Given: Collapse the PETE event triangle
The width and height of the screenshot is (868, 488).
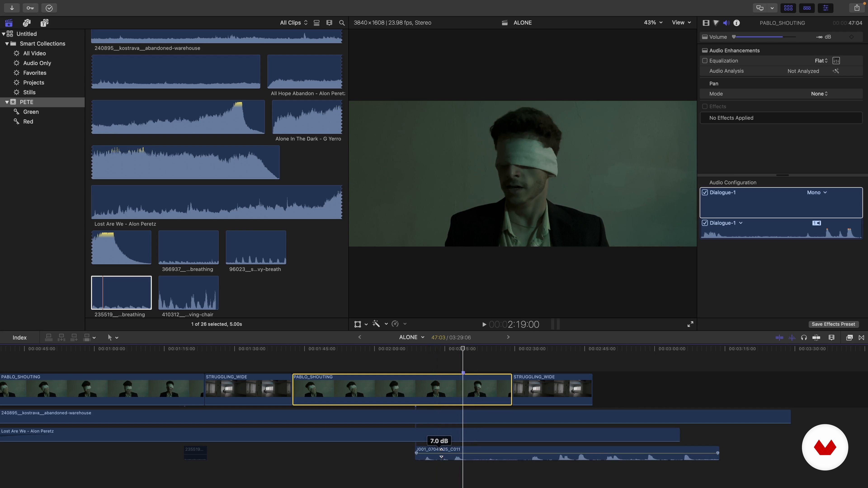Looking at the screenshot, I should 7,102.
